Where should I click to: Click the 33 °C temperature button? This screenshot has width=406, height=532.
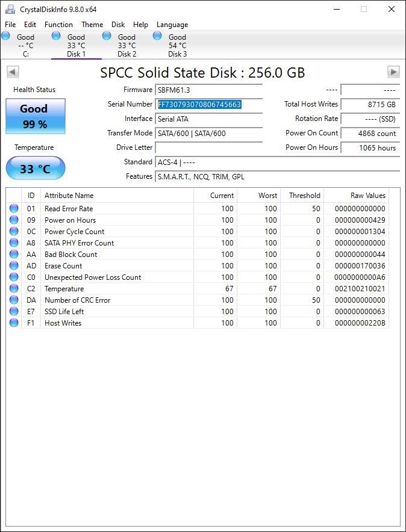click(36, 169)
